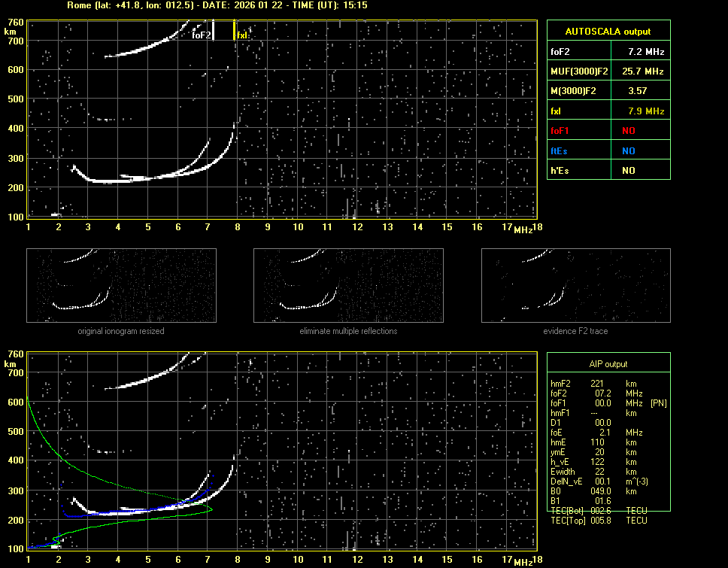Click the original ionogram resized thumbnail

coord(121,285)
